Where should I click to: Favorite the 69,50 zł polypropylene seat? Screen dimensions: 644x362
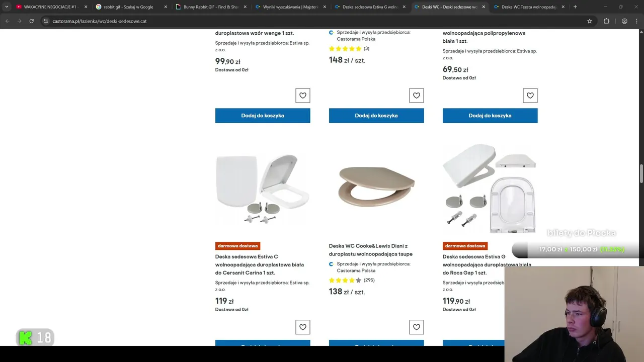coord(530,96)
